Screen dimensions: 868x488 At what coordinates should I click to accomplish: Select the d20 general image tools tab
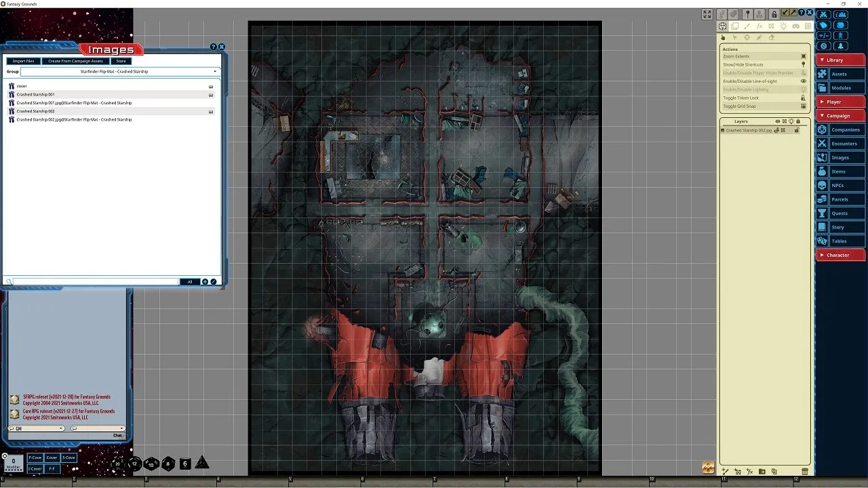coord(723,26)
